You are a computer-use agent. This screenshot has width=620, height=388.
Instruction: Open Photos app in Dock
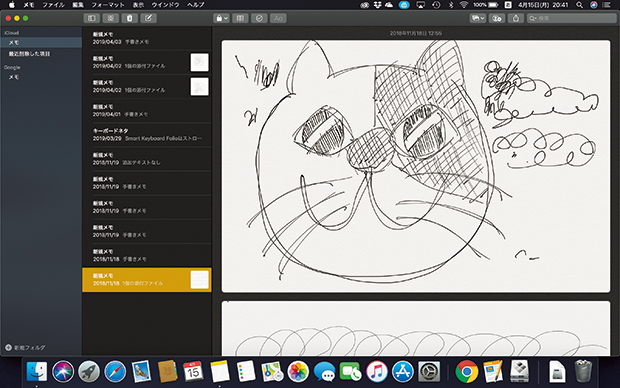point(298,372)
